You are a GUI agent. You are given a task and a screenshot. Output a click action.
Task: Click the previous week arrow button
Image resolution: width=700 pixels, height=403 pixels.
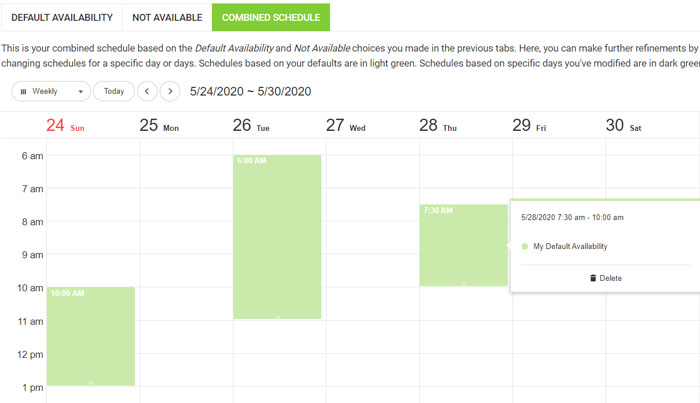point(148,91)
